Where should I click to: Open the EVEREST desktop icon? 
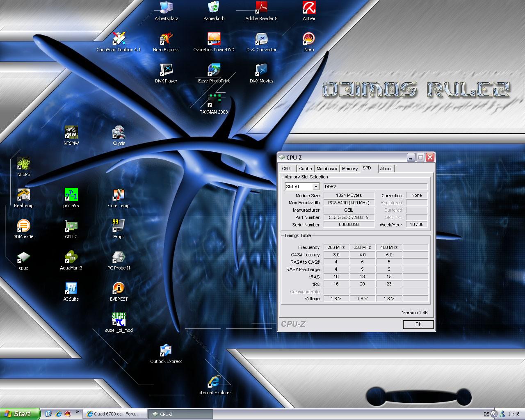pos(119,291)
